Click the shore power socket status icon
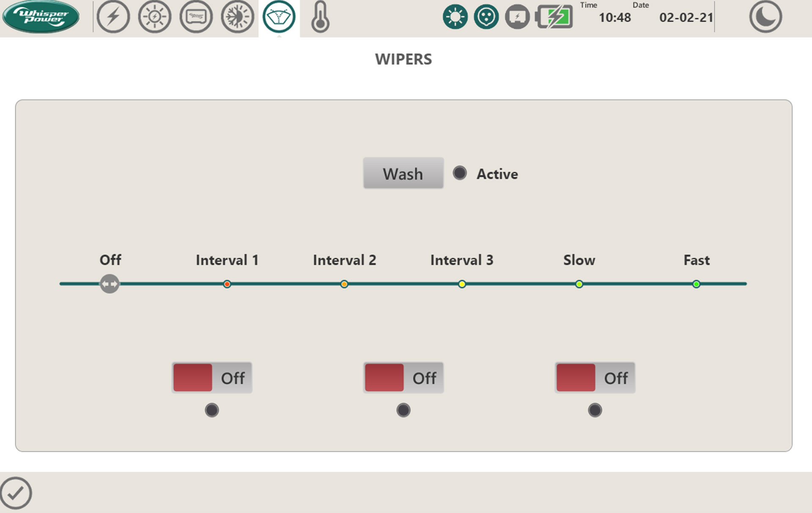Image resolution: width=812 pixels, height=513 pixels. pyautogui.click(x=486, y=17)
